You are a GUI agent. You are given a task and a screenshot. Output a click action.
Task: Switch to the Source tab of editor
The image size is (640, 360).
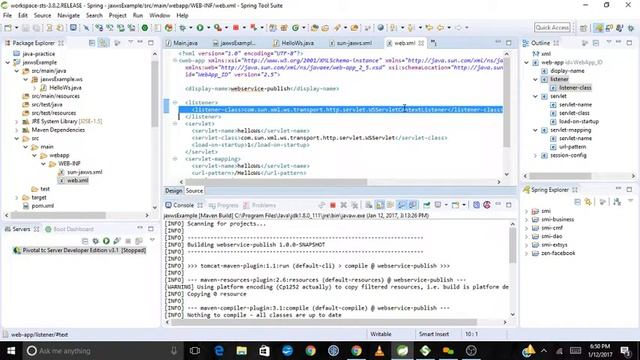coord(194,191)
